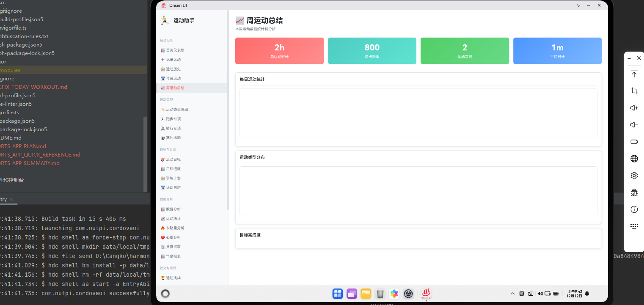Open the emulator settings gear
The image size is (644, 305).
634,175
